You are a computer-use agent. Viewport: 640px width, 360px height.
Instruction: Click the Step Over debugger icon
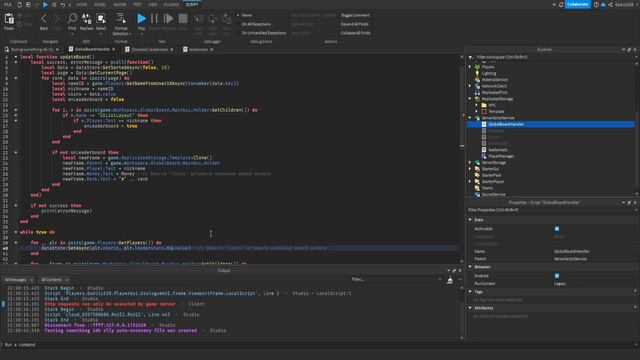[x=213, y=19]
